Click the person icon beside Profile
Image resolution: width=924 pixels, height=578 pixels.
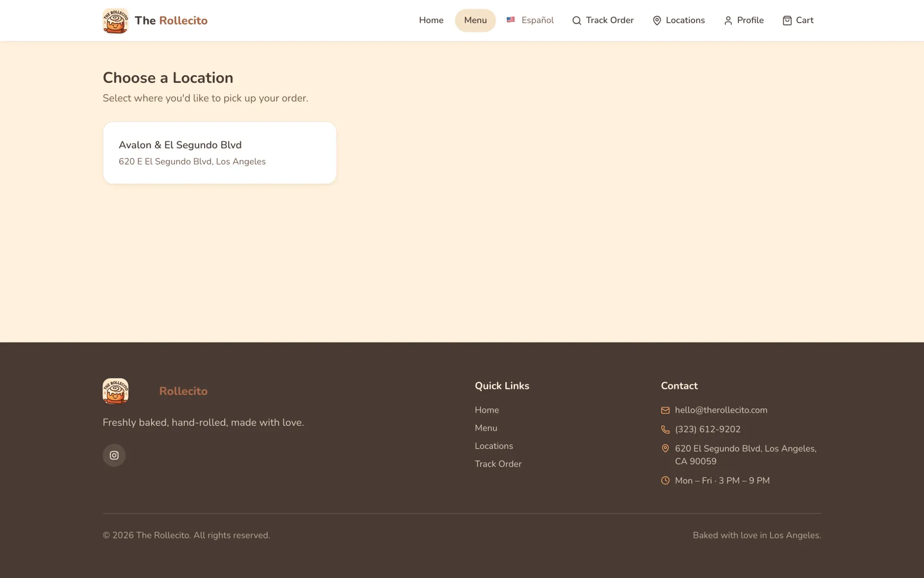pyautogui.click(x=728, y=21)
